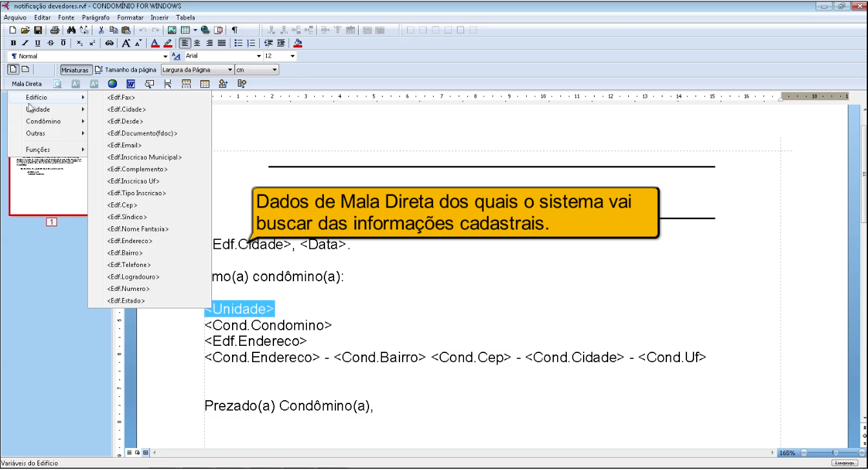Image resolution: width=868 pixels, height=470 pixels.
Task: Open the paragraph style Normal dropdown
Action: point(165,56)
